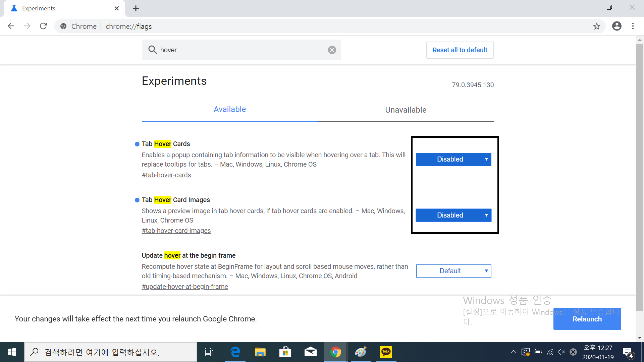
Task: Click the forward navigation arrow
Action: [x=27, y=26]
